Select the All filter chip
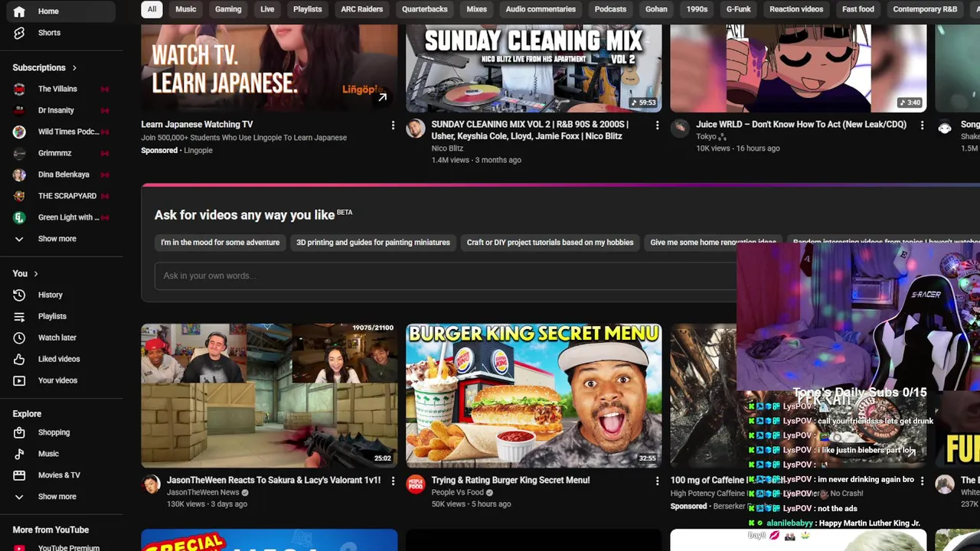980x551 pixels. (x=152, y=9)
